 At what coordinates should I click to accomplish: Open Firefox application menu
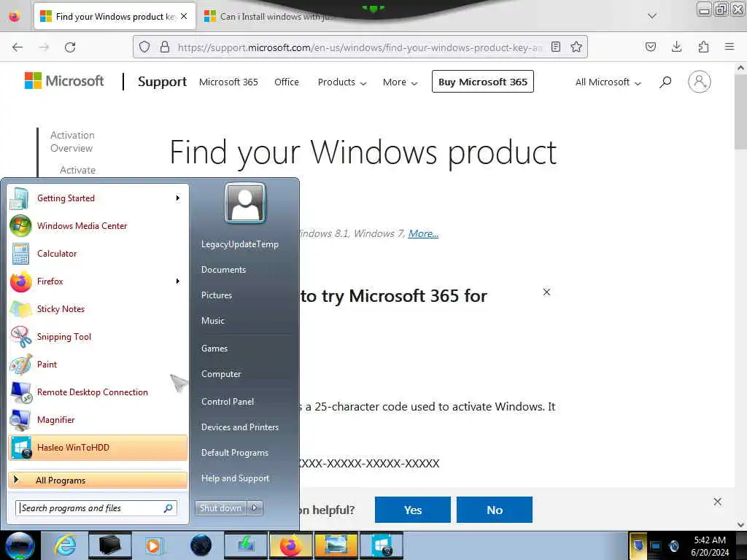click(729, 47)
